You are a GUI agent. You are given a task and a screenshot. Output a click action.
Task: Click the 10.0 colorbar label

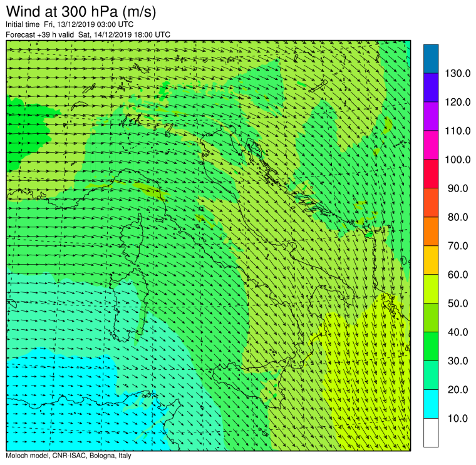[458, 418]
